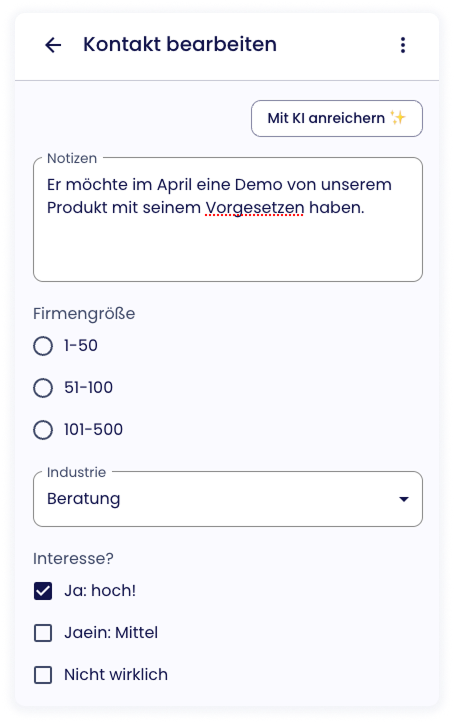This screenshot has width=454, height=723.
Task: Click the Ja: hoch! label text
Action: pyautogui.click(x=100, y=591)
